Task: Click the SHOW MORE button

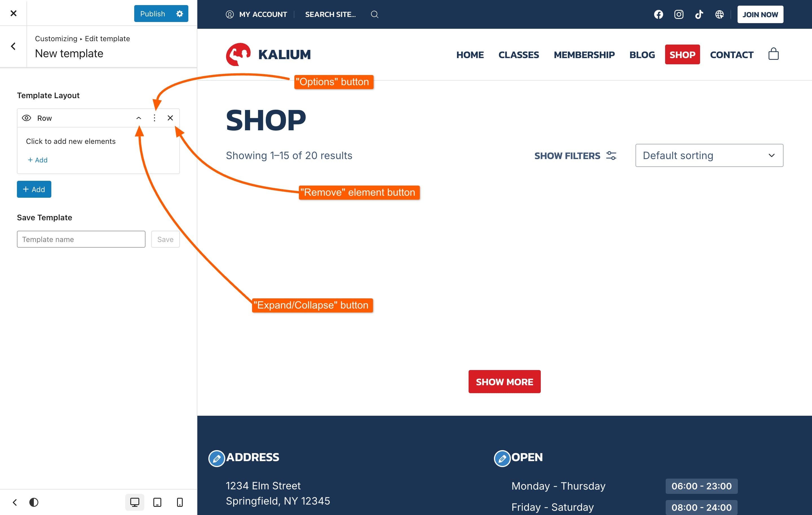Action: tap(504, 382)
